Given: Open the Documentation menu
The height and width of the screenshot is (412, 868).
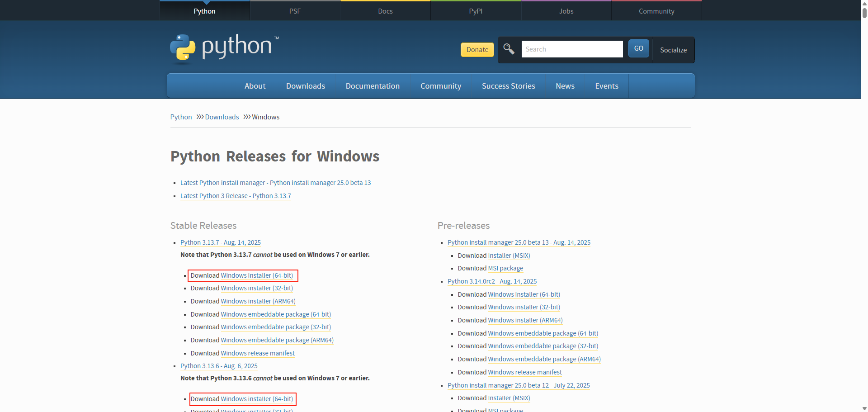Looking at the screenshot, I should (x=373, y=85).
